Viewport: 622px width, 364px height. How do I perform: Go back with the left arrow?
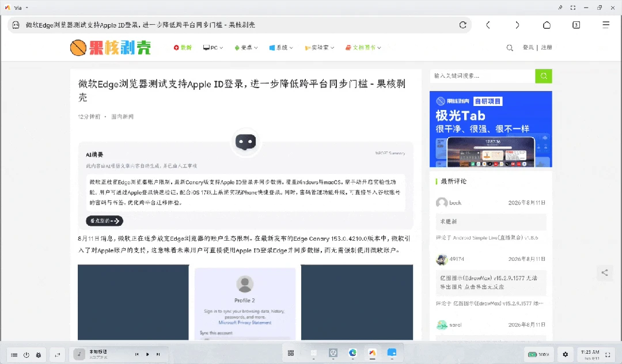pyautogui.click(x=488, y=25)
